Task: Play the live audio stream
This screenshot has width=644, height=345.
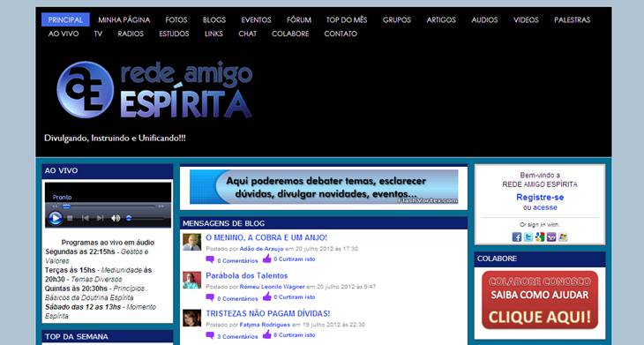Action: coord(55,218)
